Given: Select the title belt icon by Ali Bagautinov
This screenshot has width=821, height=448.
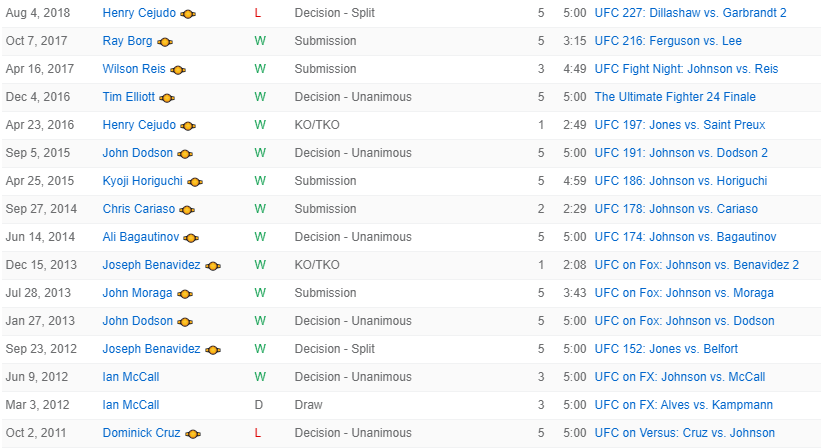Looking at the screenshot, I should click(191, 238).
